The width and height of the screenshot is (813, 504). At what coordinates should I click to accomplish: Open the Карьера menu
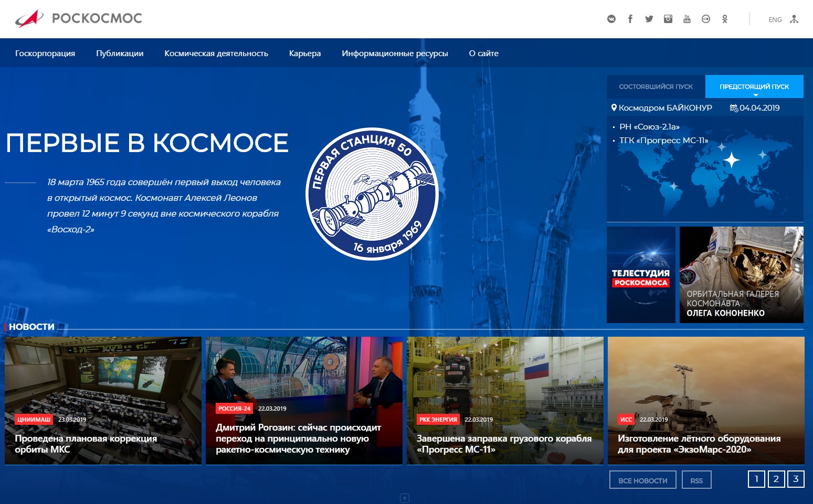[305, 53]
